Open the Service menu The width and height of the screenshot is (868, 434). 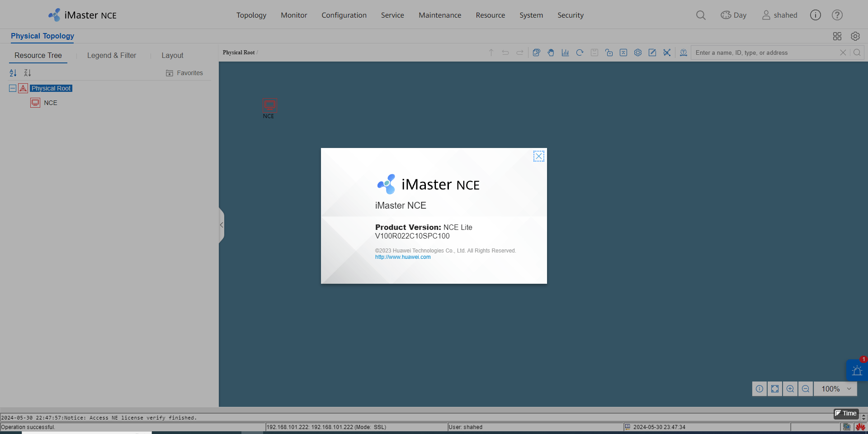tap(392, 15)
